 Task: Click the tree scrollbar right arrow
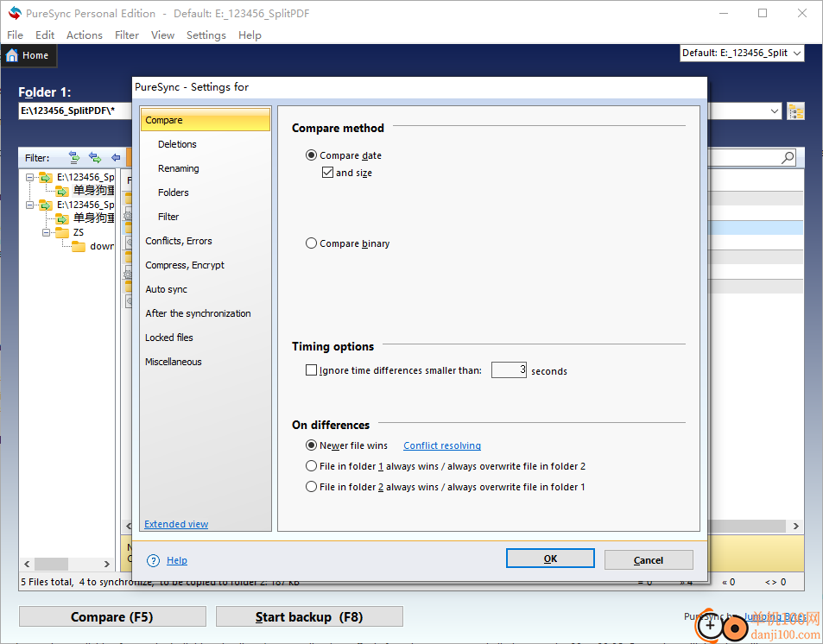pyautogui.click(x=106, y=564)
